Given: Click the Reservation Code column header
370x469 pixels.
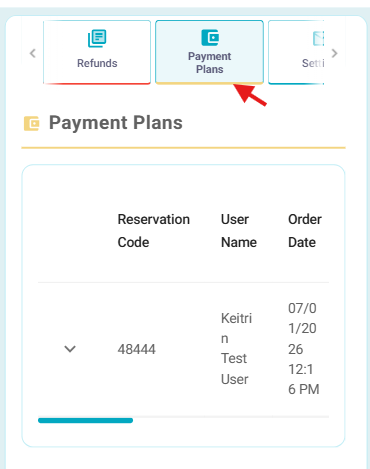Looking at the screenshot, I should pyautogui.click(x=154, y=231).
